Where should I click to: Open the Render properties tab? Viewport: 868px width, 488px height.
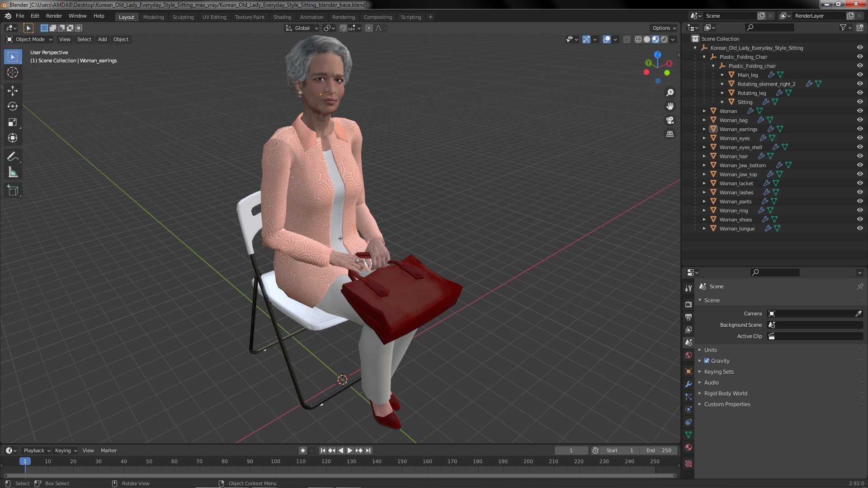[689, 305]
